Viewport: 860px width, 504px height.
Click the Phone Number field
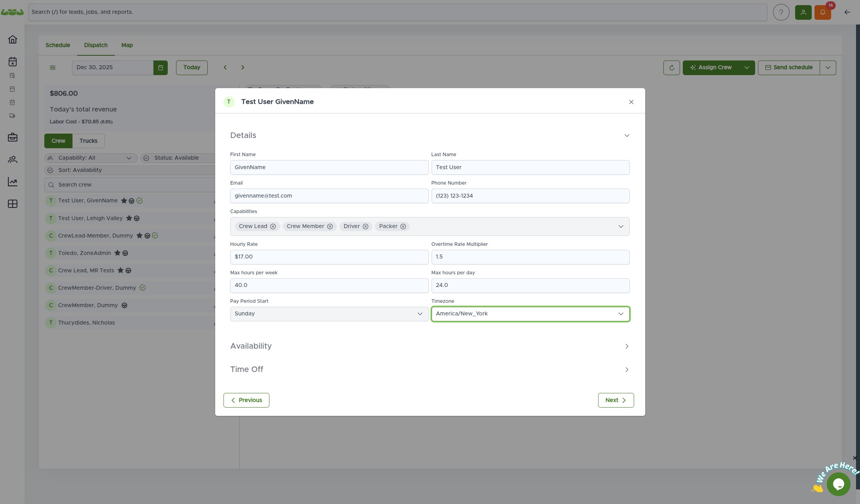[530, 196]
